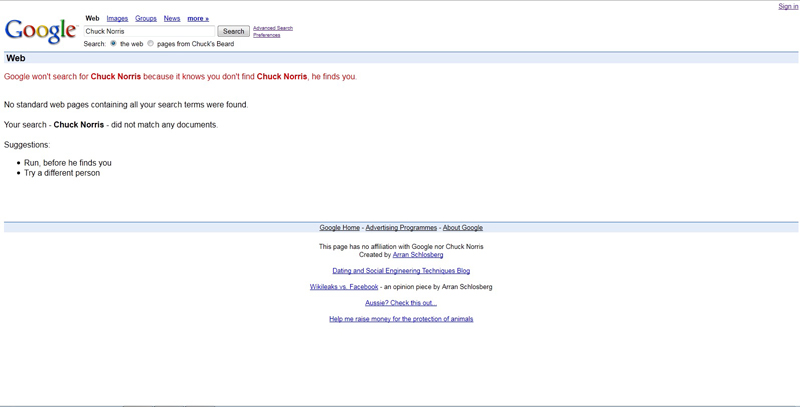Open the News tab
Viewport: 800px width, 407px height.
172,18
